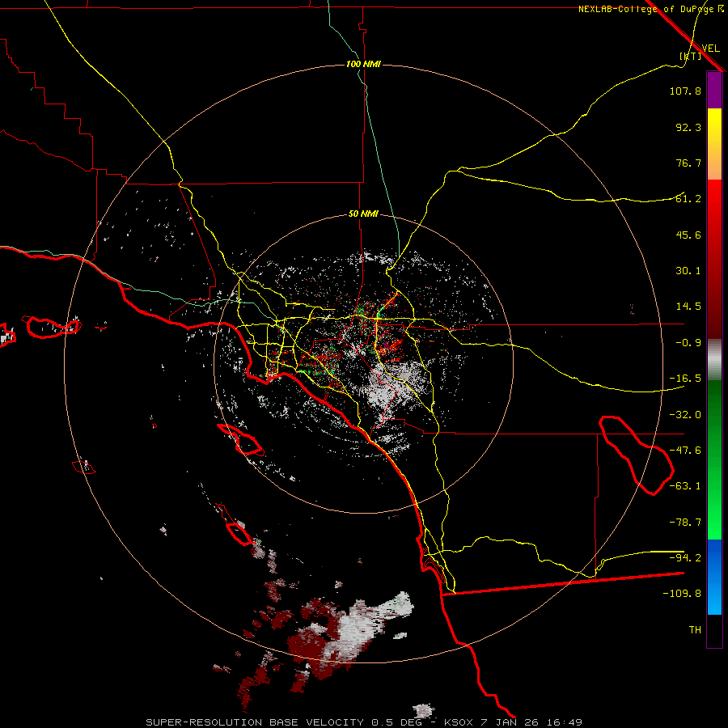Click the 14.5 velocity scale value
This screenshot has width=728, height=728.
(688, 307)
